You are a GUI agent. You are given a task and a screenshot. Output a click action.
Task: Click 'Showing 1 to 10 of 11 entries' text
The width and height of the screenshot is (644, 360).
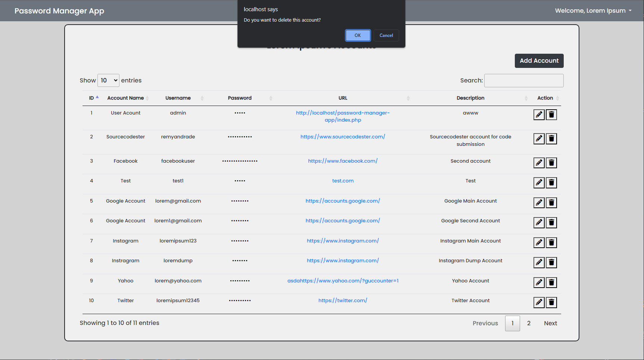119,323
